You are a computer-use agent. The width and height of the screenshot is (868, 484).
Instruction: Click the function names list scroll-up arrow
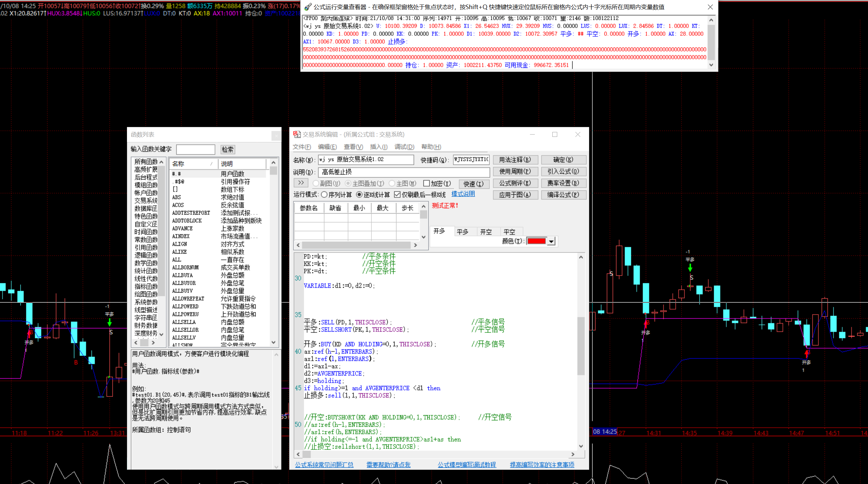(x=273, y=163)
